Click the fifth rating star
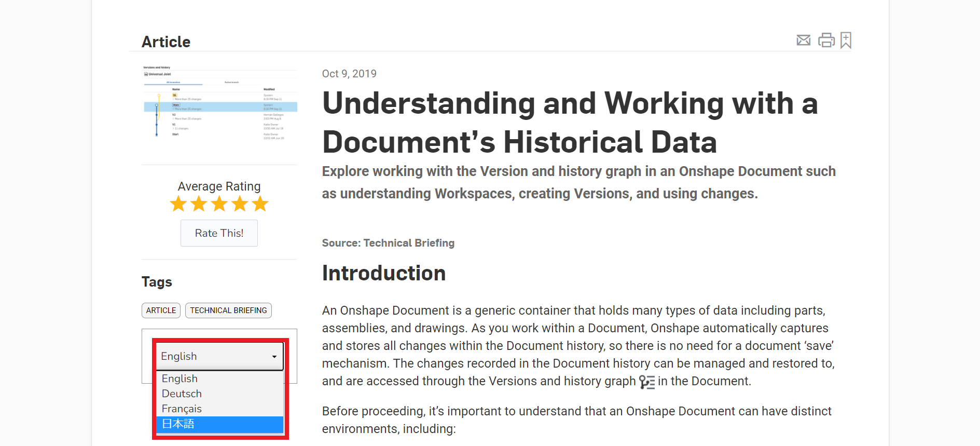The width and height of the screenshot is (980, 446). [260, 204]
